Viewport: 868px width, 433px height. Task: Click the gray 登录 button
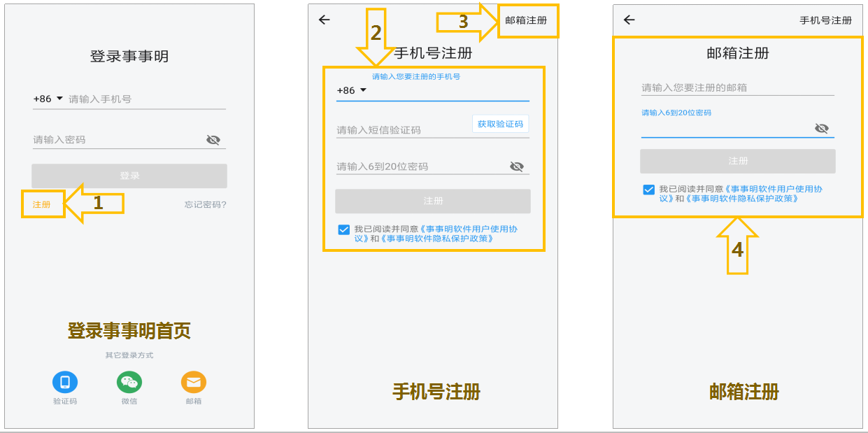129,176
